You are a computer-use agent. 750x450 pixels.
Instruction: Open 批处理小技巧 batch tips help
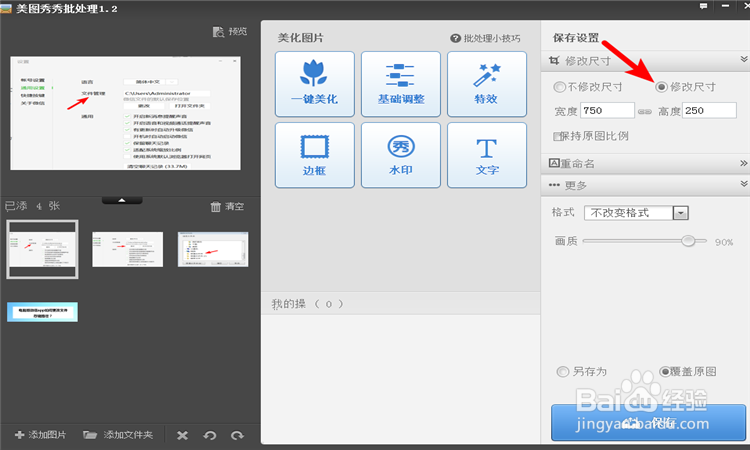click(485, 38)
